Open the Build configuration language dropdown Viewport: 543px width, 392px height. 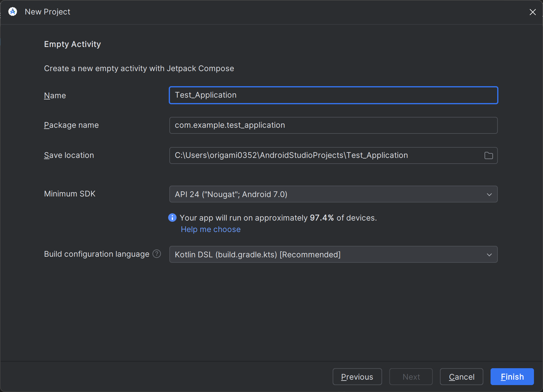333,254
